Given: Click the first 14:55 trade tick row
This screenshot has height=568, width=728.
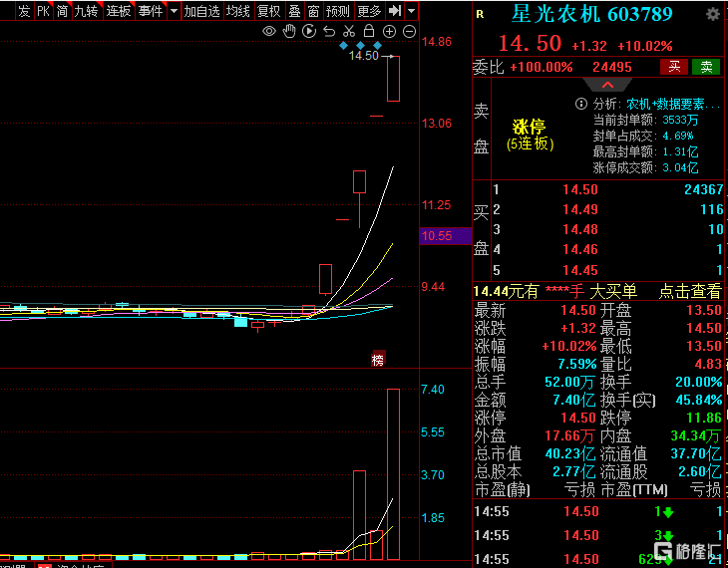Looking at the screenshot, I should (x=598, y=512).
